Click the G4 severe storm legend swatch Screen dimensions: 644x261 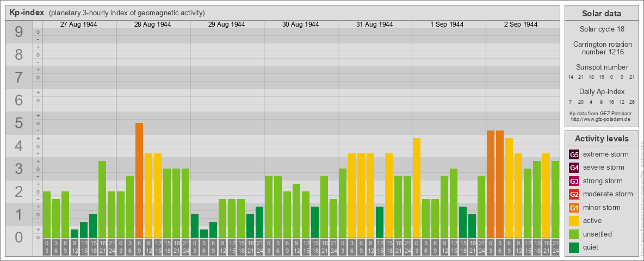[x=574, y=167]
